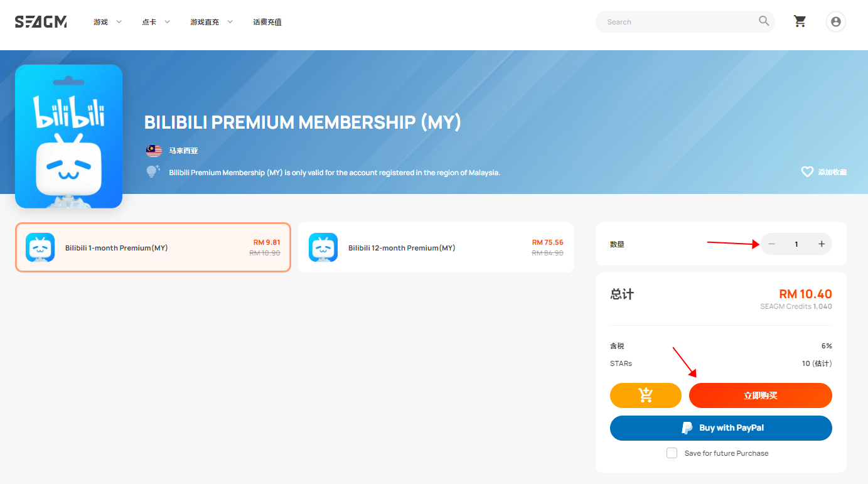Click the 马来西亚 region label
This screenshot has height=484, width=868.
pos(183,151)
